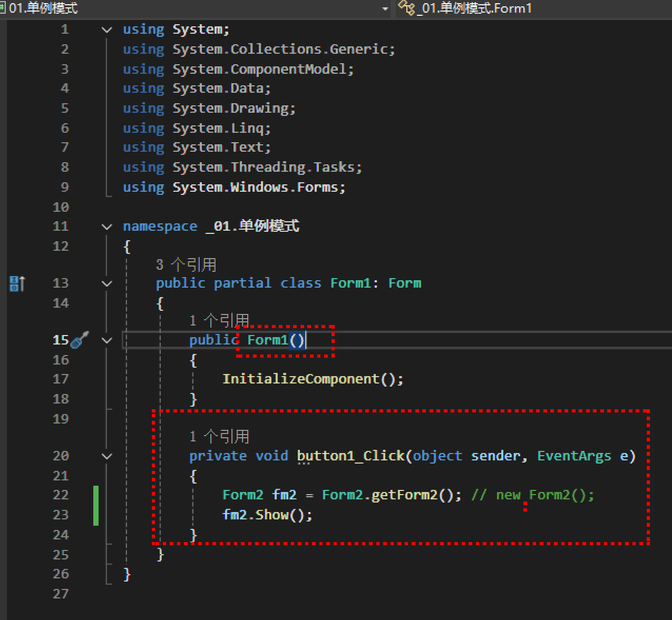Open the '3 个引用' CodeLens above class Form1
The height and width of the screenshot is (620, 672).
[186, 264]
